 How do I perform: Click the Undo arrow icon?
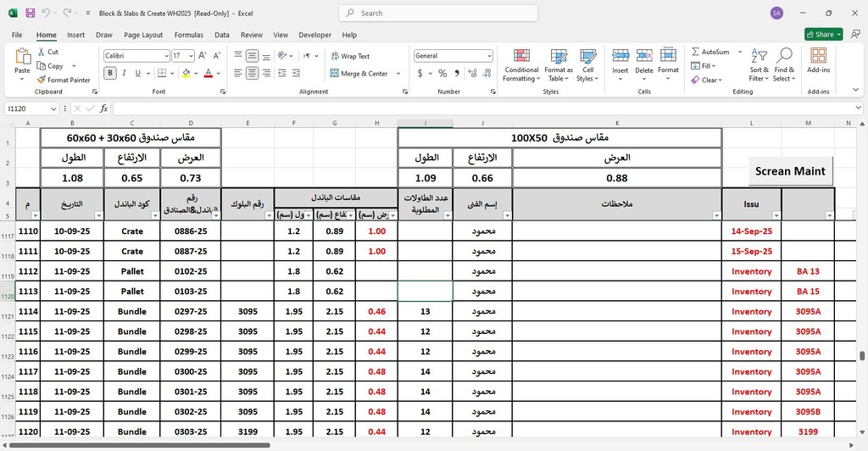(47, 13)
